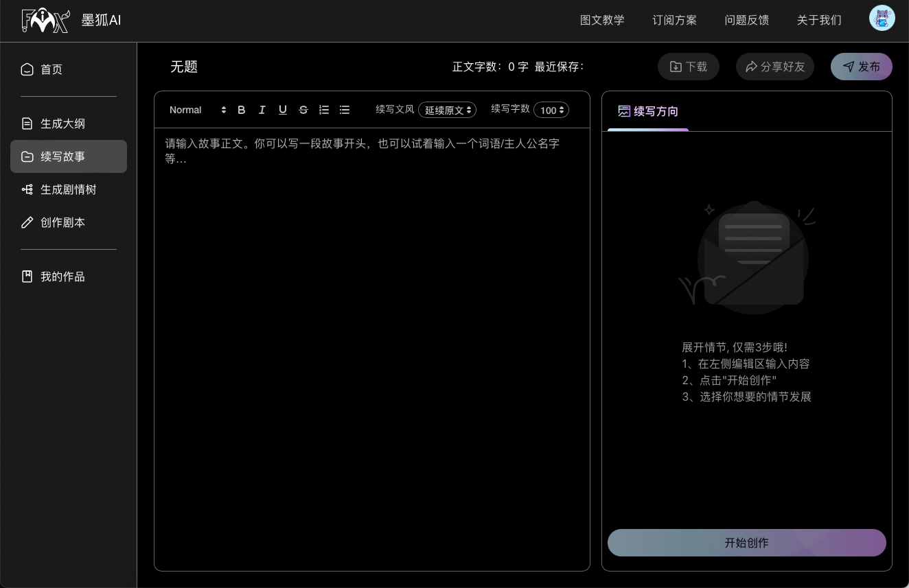The height and width of the screenshot is (588, 909).
Task: Click the 无题 title field
Action: pos(184,67)
